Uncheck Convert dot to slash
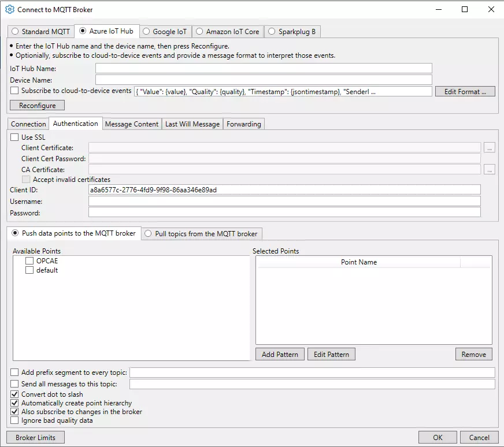The height and width of the screenshot is (447, 504). click(14, 394)
